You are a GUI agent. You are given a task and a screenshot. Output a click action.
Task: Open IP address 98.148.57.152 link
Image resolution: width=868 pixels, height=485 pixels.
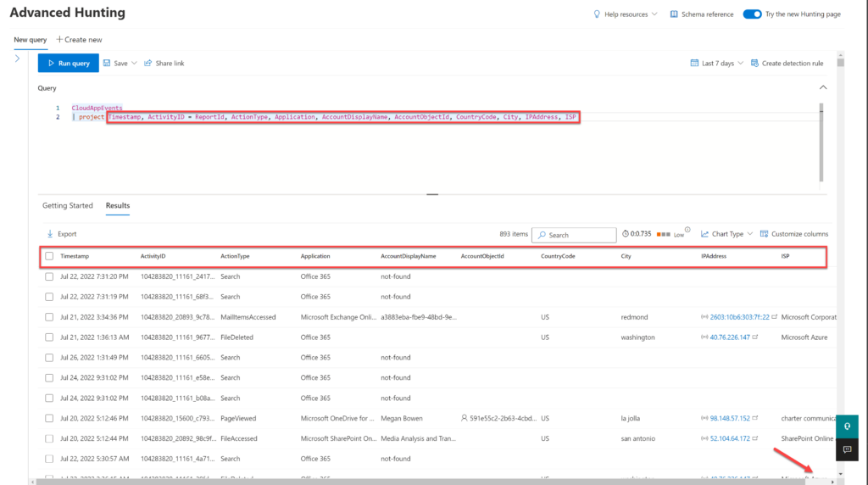tap(730, 419)
